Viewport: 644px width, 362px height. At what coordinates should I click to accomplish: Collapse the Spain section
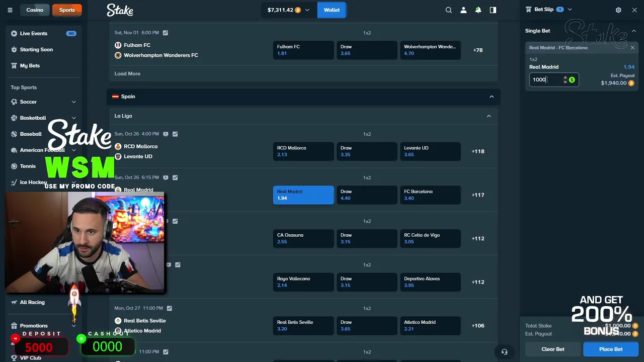coord(492,97)
